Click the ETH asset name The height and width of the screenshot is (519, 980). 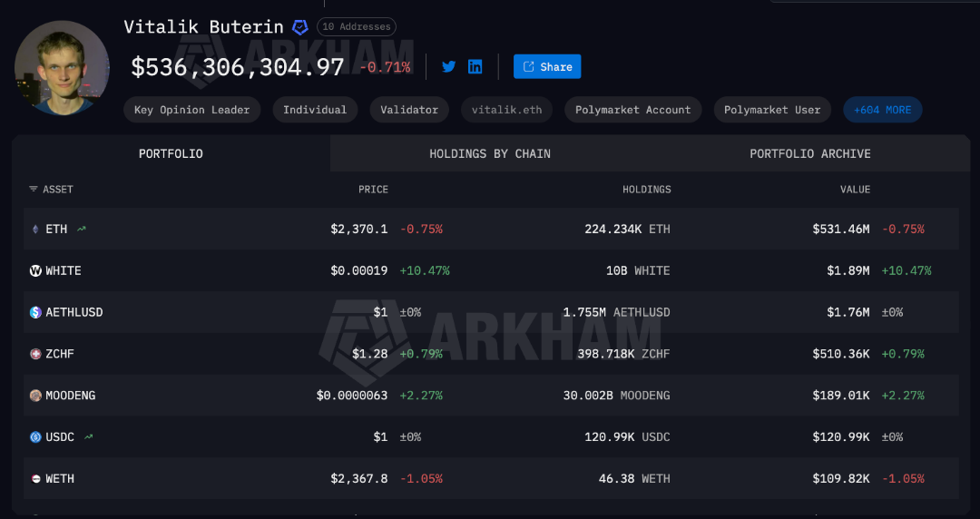tap(56, 230)
